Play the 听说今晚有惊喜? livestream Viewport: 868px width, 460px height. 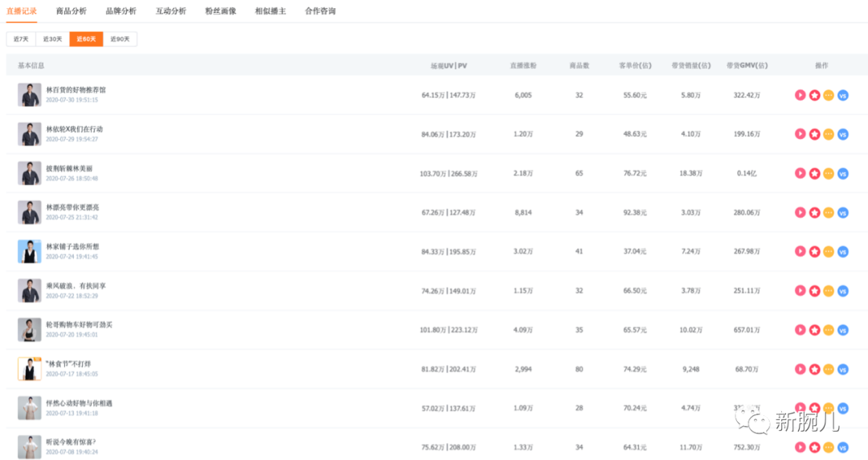(800, 447)
